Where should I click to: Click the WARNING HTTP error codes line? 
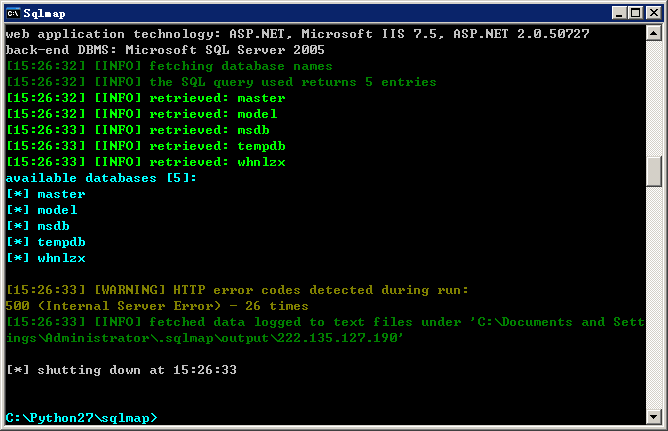(237, 290)
